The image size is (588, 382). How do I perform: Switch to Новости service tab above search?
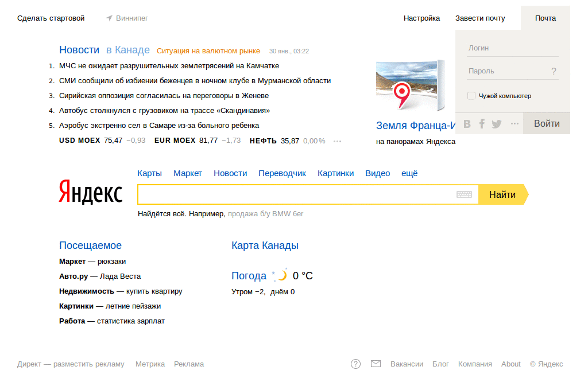230,173
